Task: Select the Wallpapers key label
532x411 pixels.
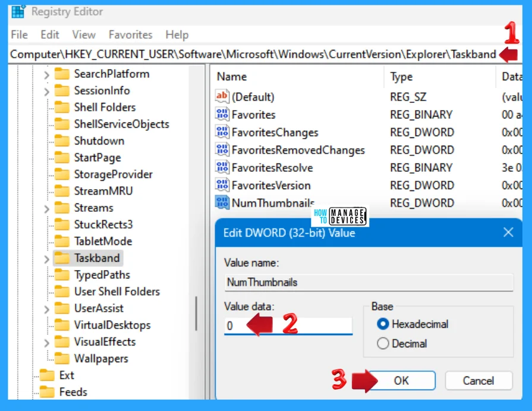Action: (x=101, y=358)
